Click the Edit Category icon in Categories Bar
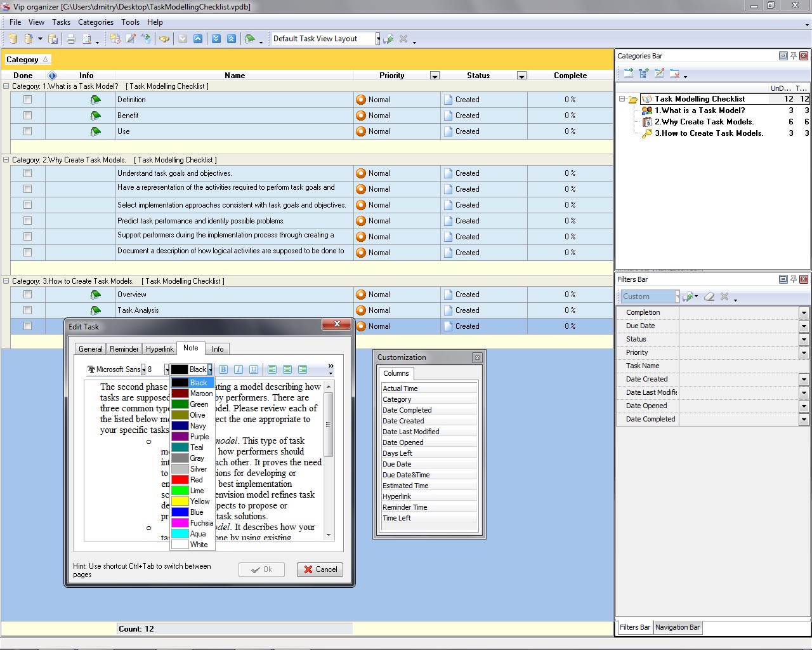This screenshot has height=650, width=812. (x=659, y=74)
